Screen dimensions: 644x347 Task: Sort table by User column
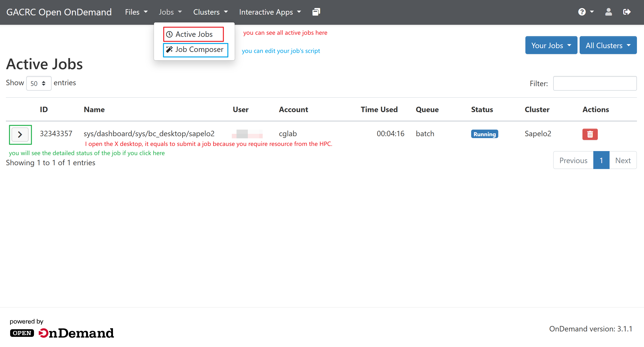(x=241, y=110)
